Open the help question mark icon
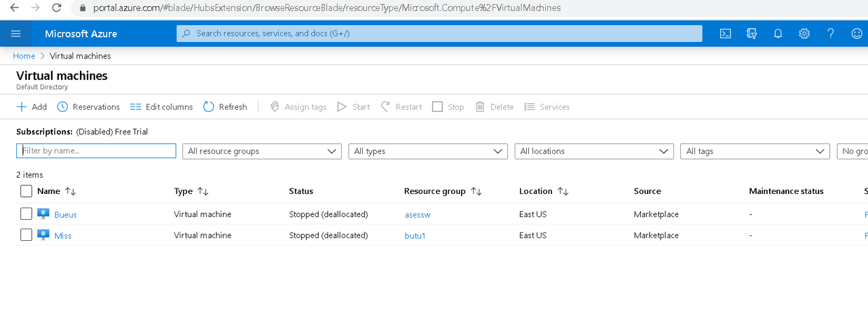This screenshot has width=868, height=329. (x=831, y=33)
